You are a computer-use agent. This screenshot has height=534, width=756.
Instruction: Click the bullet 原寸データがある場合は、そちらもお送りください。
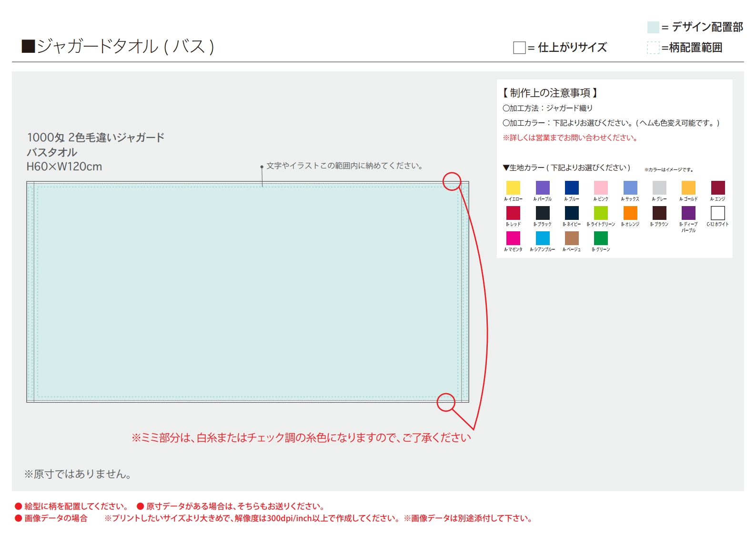coord(232,506)
